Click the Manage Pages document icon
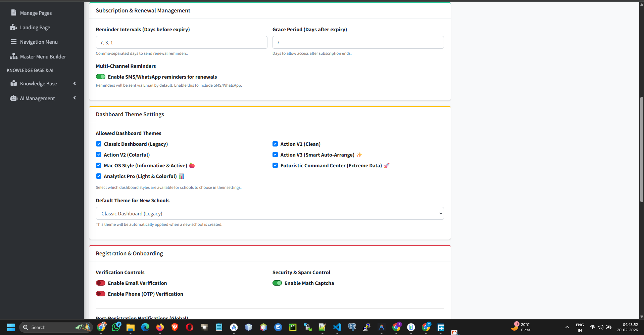644x335 pixels. point(13,13)
